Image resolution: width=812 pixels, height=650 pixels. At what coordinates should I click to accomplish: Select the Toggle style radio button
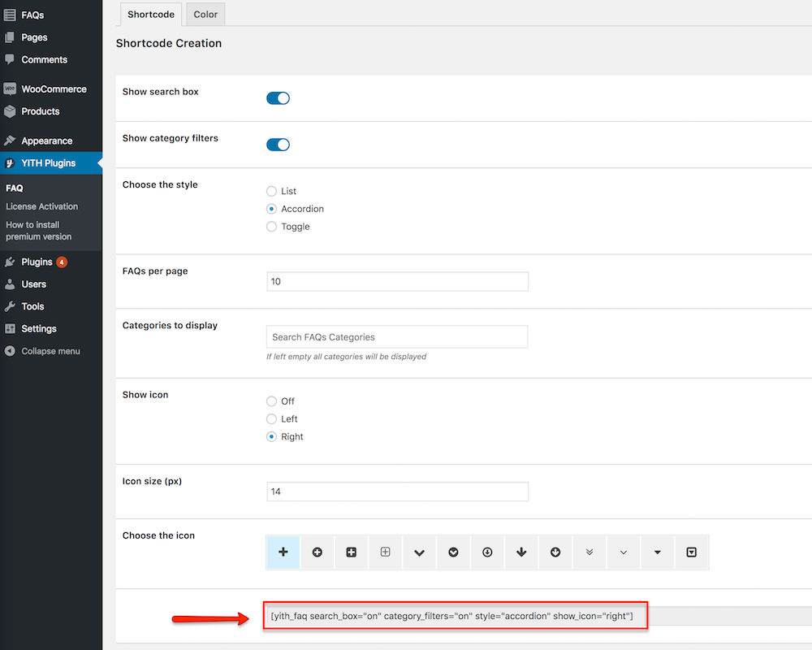pyautogui.click(x=271, y=227)
